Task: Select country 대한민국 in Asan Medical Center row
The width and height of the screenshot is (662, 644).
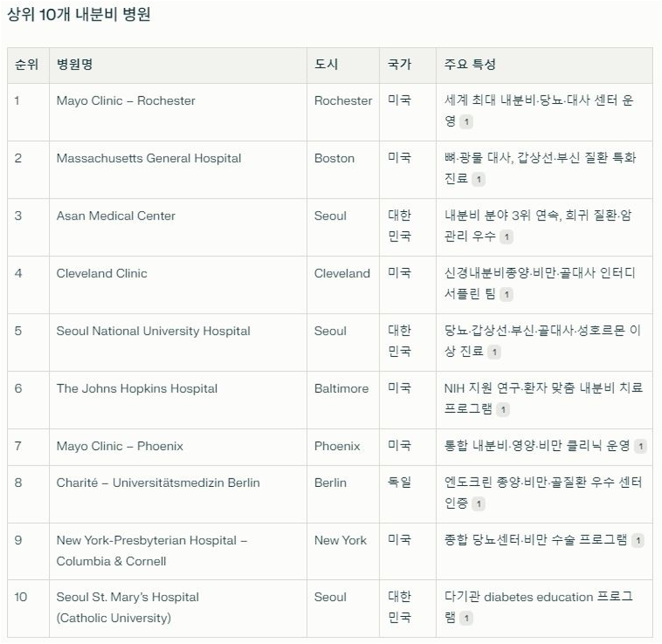Action: click(399, 225)
